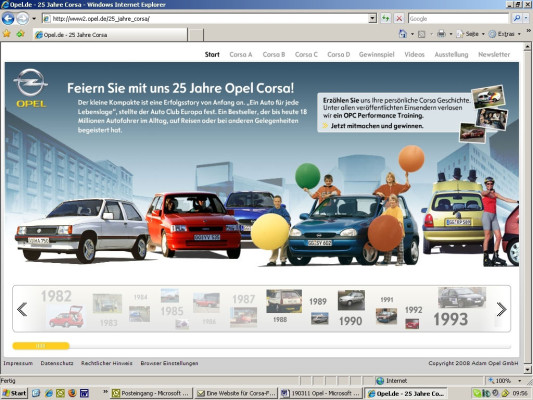Screen dimensions: 533x400
Task: Click the green Refresh page icon
Action: (x=385, y=18)
